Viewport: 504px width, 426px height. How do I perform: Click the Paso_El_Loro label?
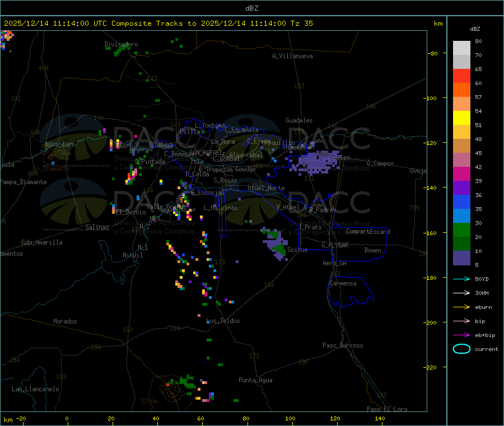[x=387, y=409]
